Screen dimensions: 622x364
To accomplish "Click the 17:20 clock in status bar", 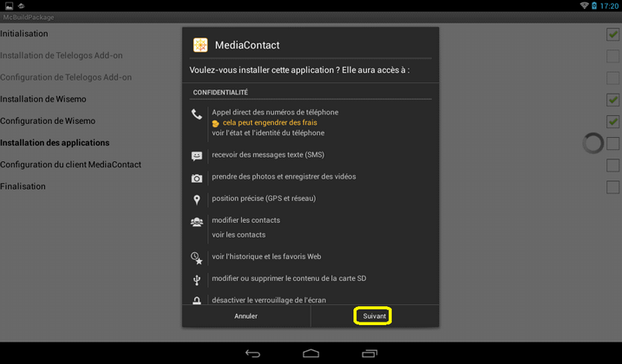I will click(609, 5).
